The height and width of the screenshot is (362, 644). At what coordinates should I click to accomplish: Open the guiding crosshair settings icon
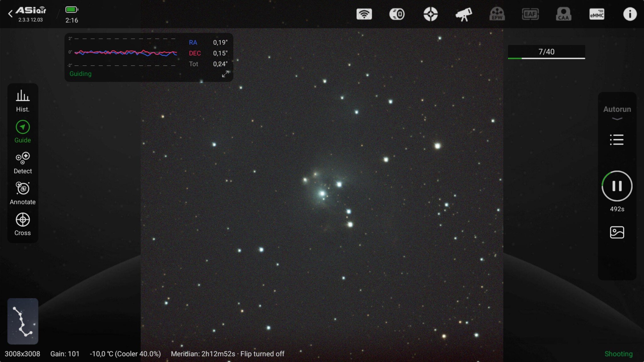(x=430, y=14)
